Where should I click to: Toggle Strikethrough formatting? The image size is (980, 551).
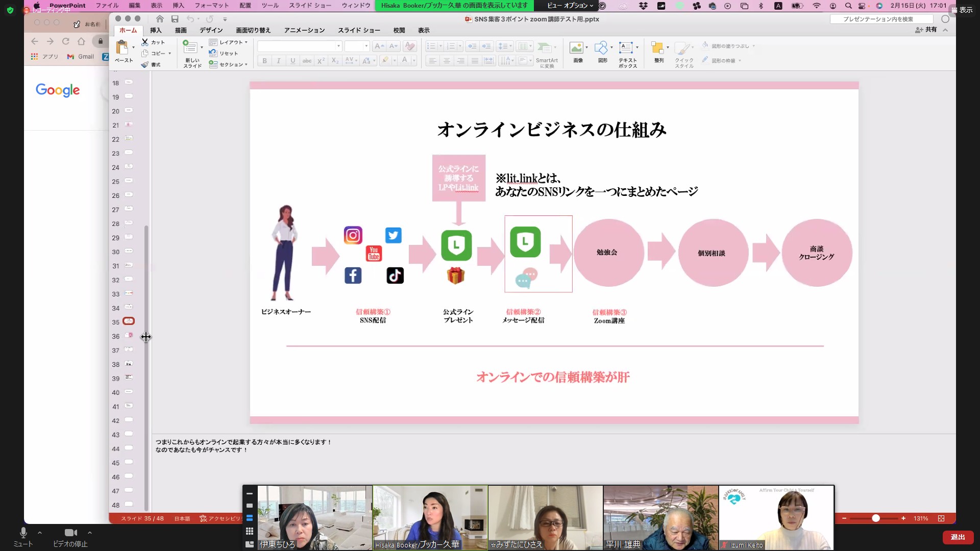[x=307, y=61]
